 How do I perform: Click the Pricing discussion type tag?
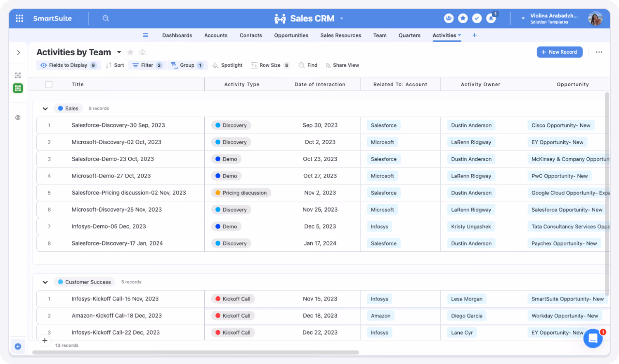click(x=241, y=193)
